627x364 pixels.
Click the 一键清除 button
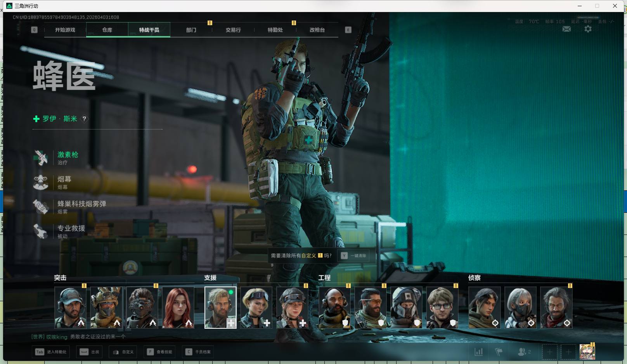point(353,256)
